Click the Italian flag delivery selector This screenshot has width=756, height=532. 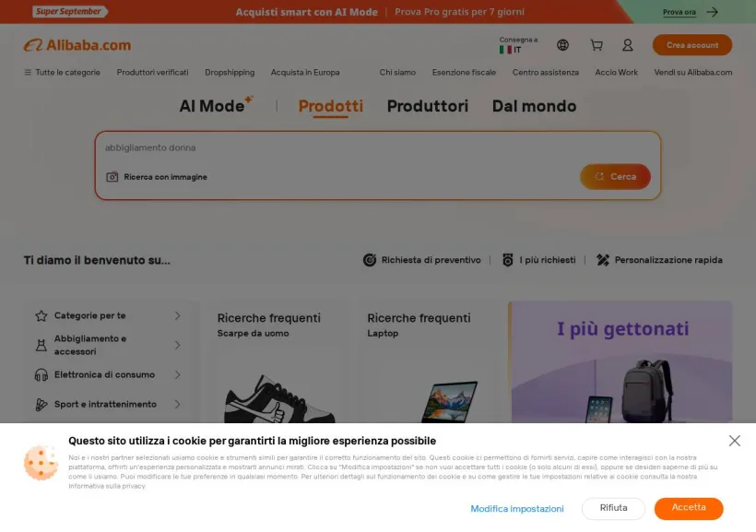[x=518, y=45]
